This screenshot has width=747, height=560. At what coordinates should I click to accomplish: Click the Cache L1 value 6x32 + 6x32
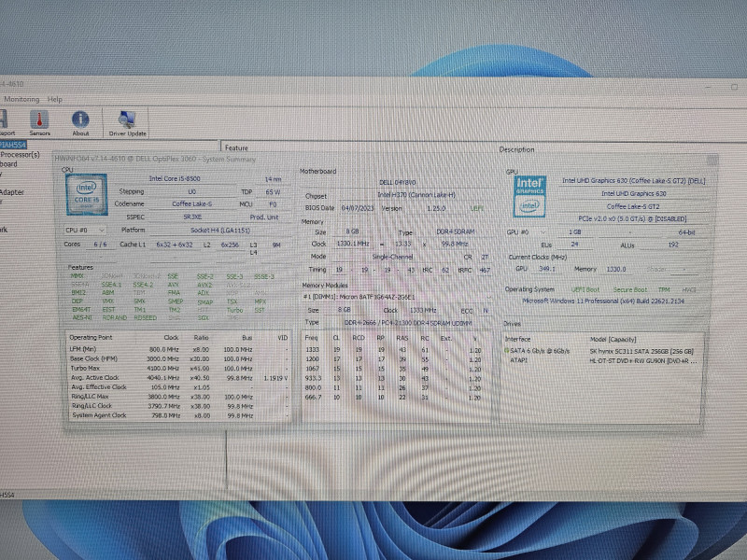coord(175,245)
